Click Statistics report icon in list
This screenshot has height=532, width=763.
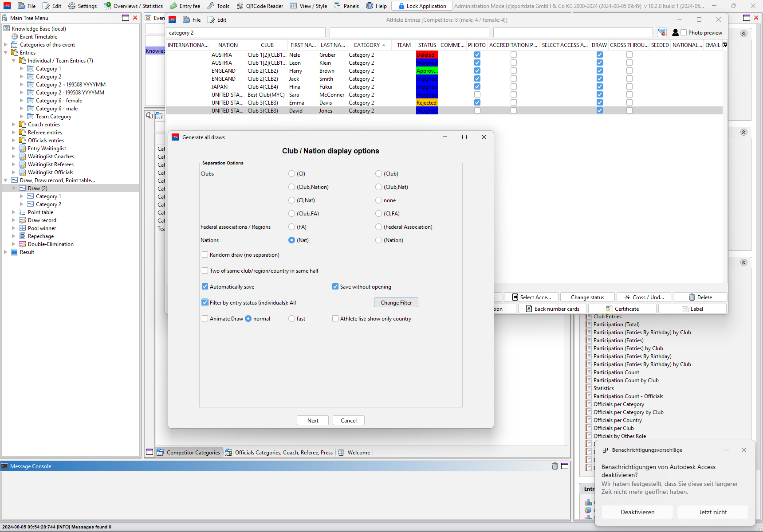589,388
